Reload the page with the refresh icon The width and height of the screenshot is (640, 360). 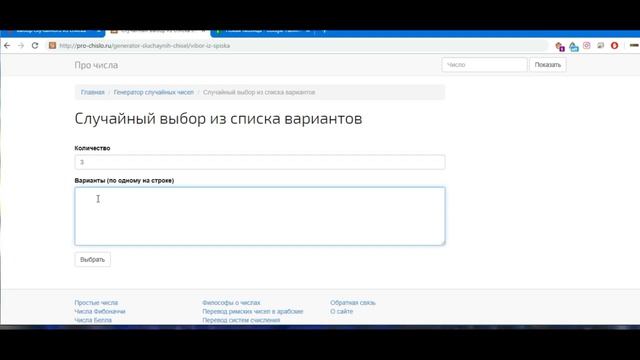tap(35, 46)
